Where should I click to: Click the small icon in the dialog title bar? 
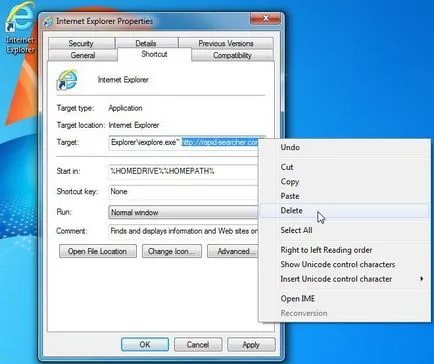(x=48, y=21)
